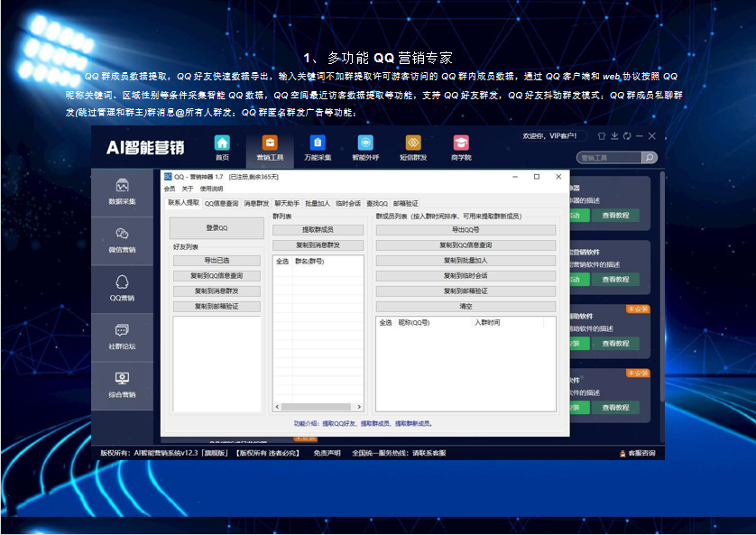Click the 提取群成员 button

(x=318, y=230)
